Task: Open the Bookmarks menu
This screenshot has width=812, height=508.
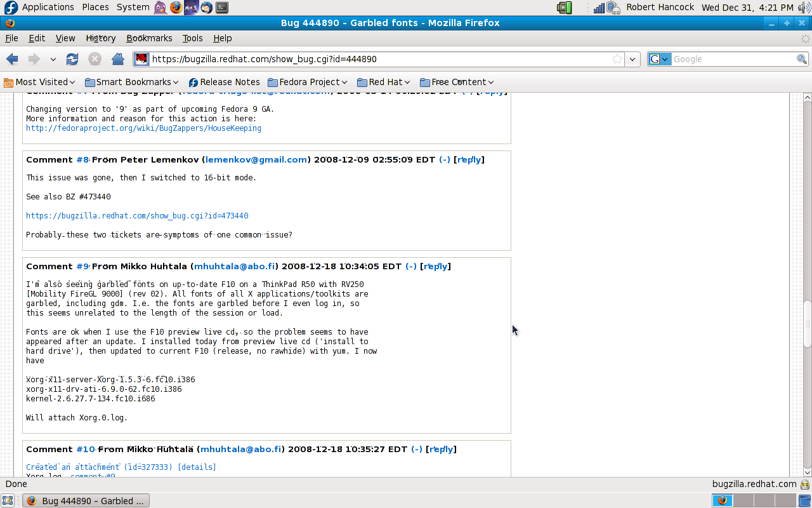Action: [149, 38]
